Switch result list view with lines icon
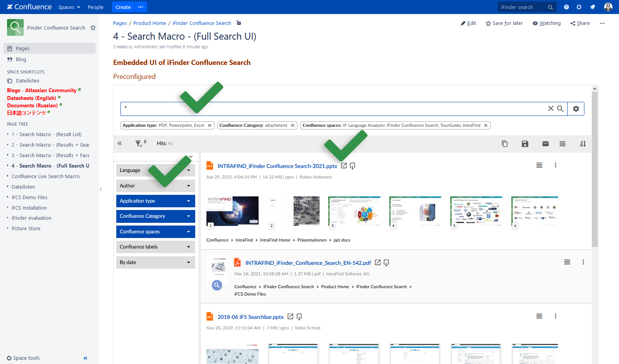The image size is (619, 364). tap(563, 144)
